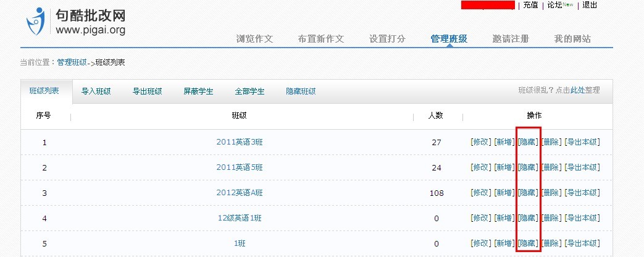Image resolution: width=644 pixels, height=257 pixels.
Task: Open 浏览作文 menu
Action: 254,39
